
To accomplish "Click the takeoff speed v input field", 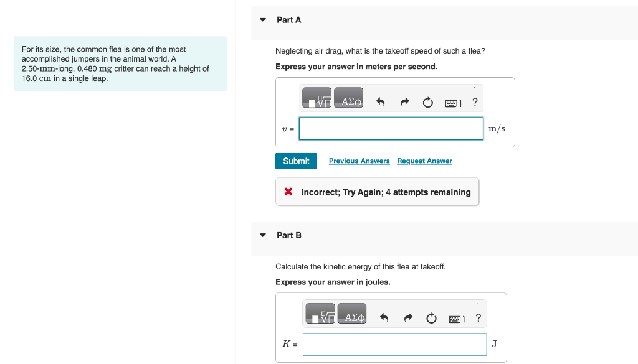I will tap(391, 129).
